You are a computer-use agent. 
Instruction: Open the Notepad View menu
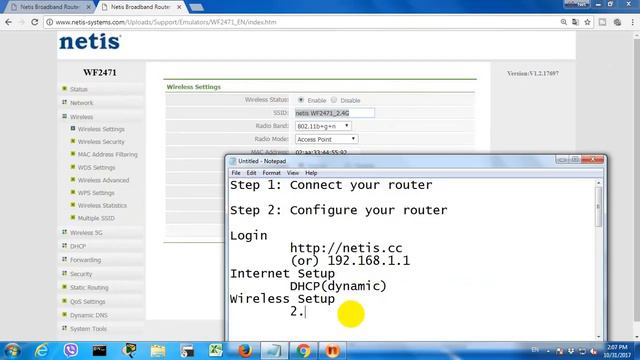[293, 173]
